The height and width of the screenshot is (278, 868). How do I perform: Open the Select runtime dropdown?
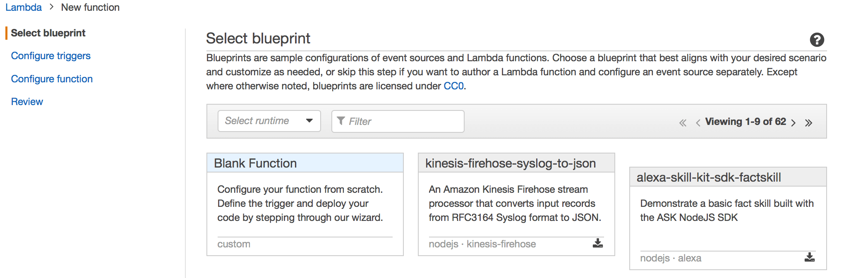tap(269, 121)
